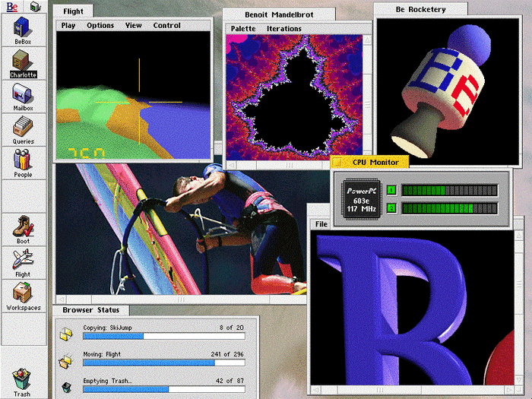Open the People icon

click(x=24, y=161)
